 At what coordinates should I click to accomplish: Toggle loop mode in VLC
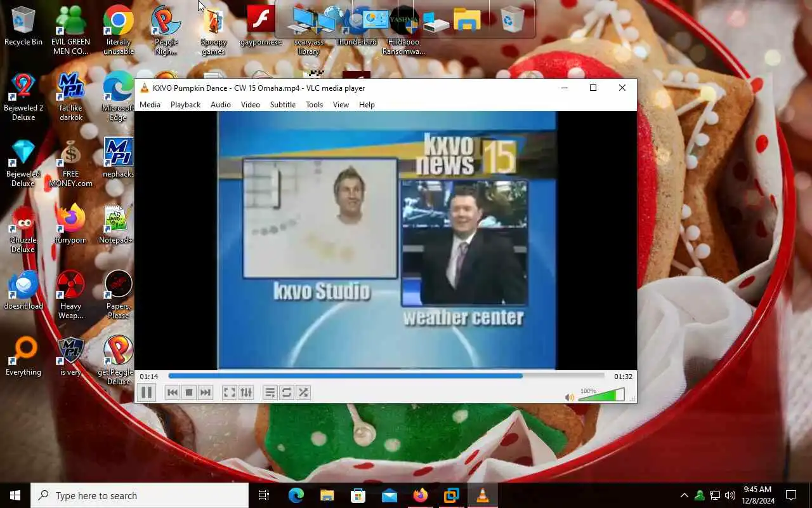pos(287,393)
